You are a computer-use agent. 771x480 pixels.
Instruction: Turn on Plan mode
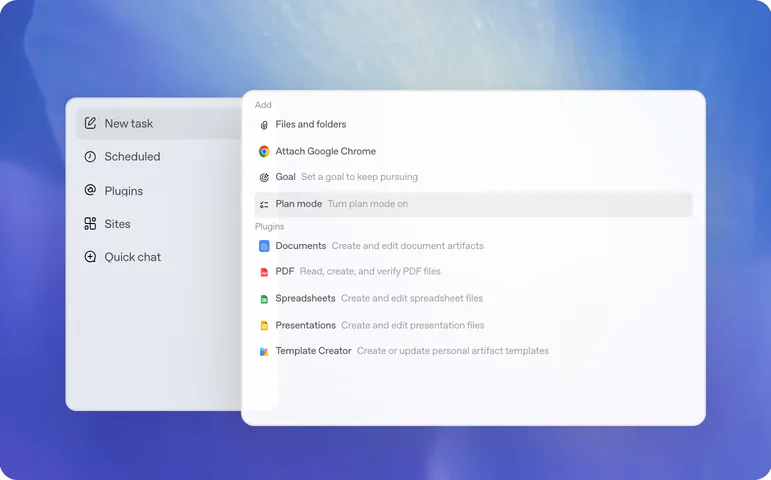pyautogui.click(x=473, y=204)
